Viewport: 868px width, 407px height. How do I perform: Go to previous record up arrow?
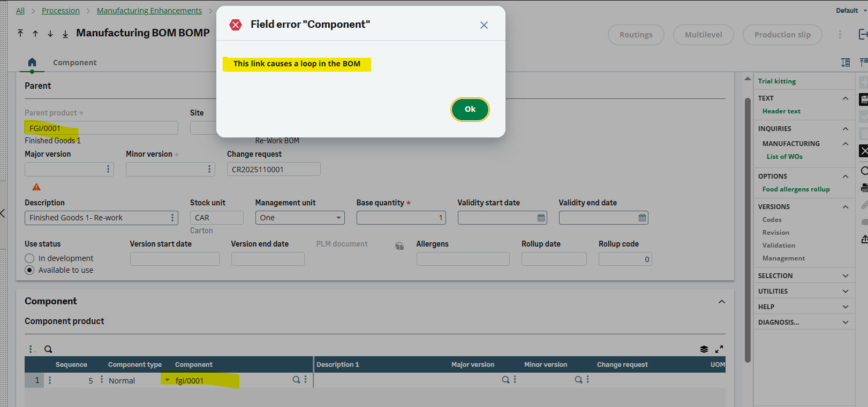click(x=35, y=33)
